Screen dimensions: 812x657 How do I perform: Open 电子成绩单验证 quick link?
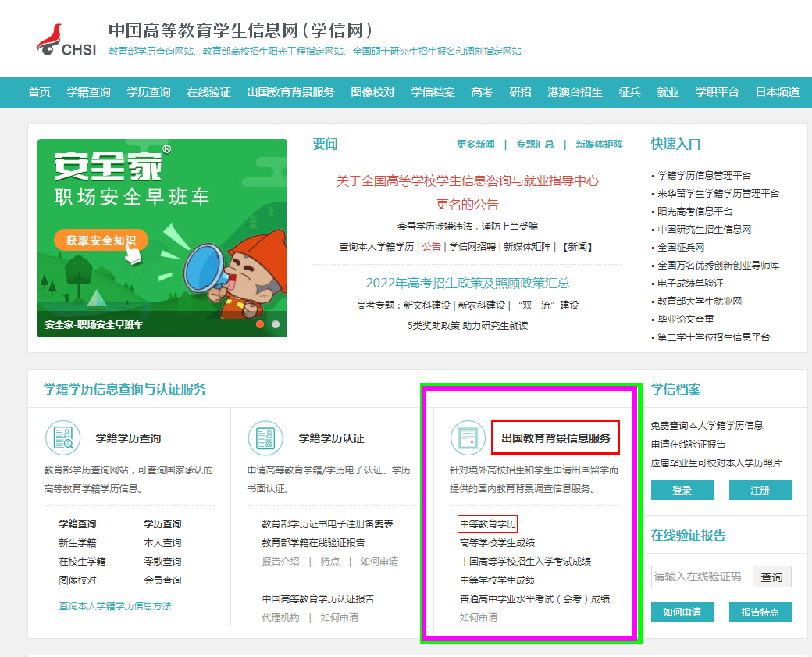690,284
